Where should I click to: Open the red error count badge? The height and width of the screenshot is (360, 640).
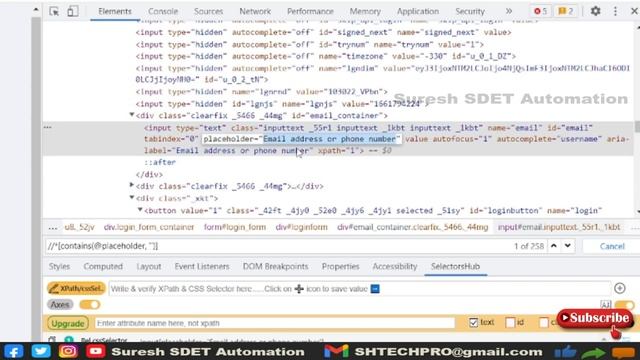(540, 11)
